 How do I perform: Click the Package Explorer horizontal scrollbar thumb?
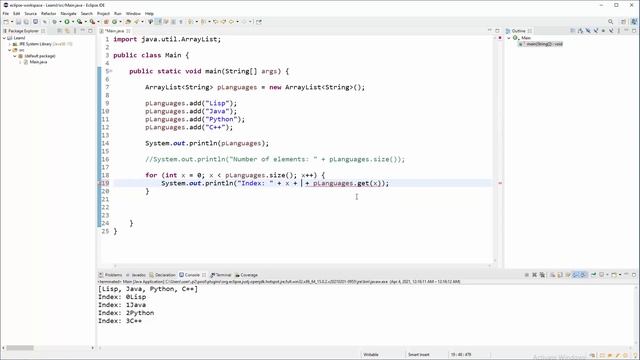pyautogui.click(x=20, y=348)
